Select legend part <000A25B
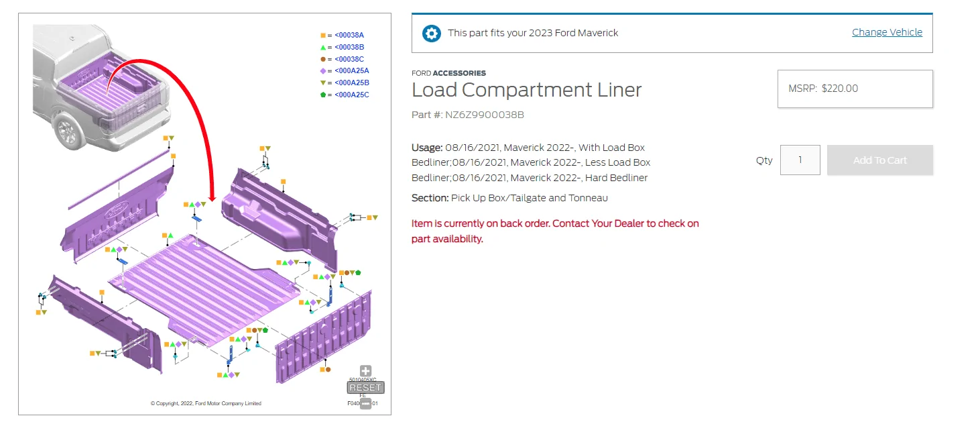 (x=352, y=83)
